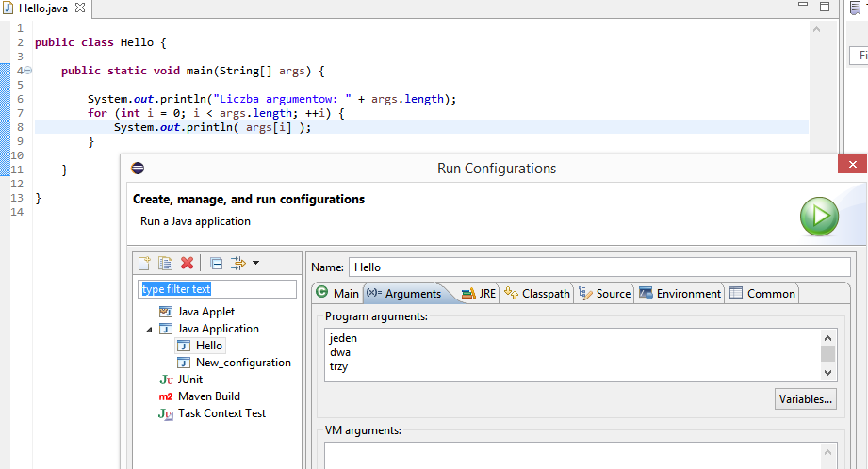Open filter options dropdown arrow

255,264
